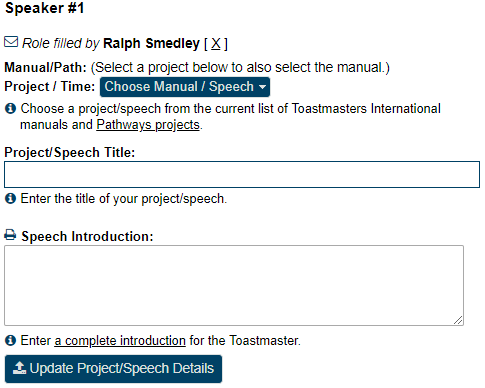Click inside the Speech Introduction text area
485x388 pixels.
point(234,285)
